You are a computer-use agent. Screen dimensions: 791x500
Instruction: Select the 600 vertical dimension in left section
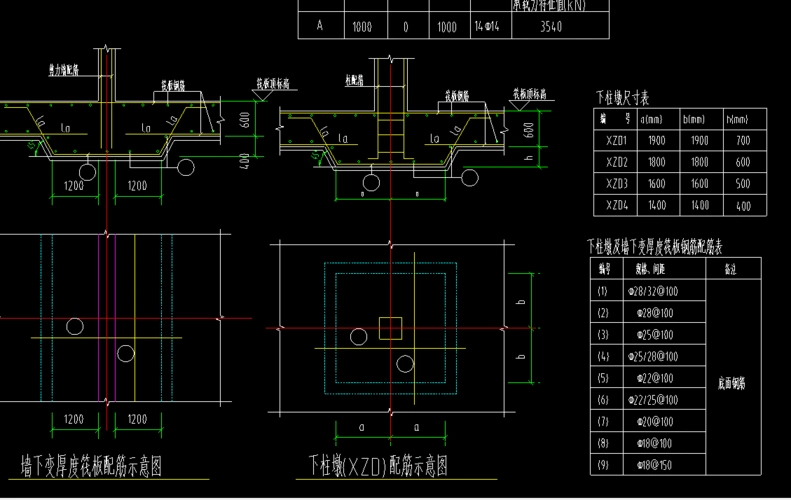click(x=245, y=121)
